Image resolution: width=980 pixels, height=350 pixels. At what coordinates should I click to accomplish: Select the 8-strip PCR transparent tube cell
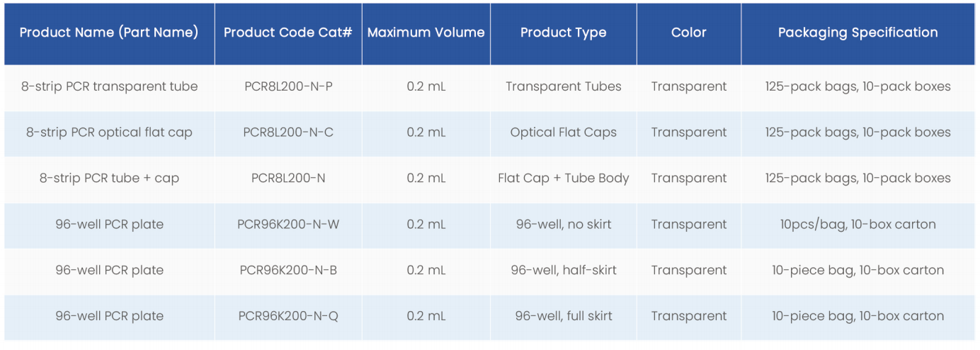pos(109,86)
